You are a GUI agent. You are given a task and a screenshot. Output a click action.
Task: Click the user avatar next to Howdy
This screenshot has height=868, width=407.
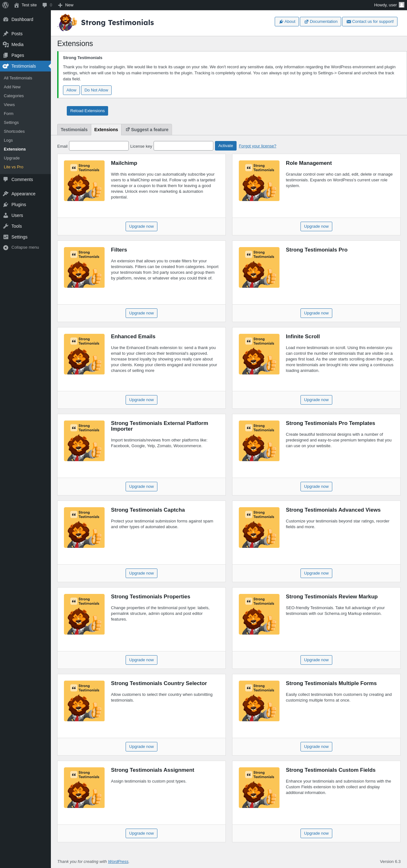(x=401, y=5)
